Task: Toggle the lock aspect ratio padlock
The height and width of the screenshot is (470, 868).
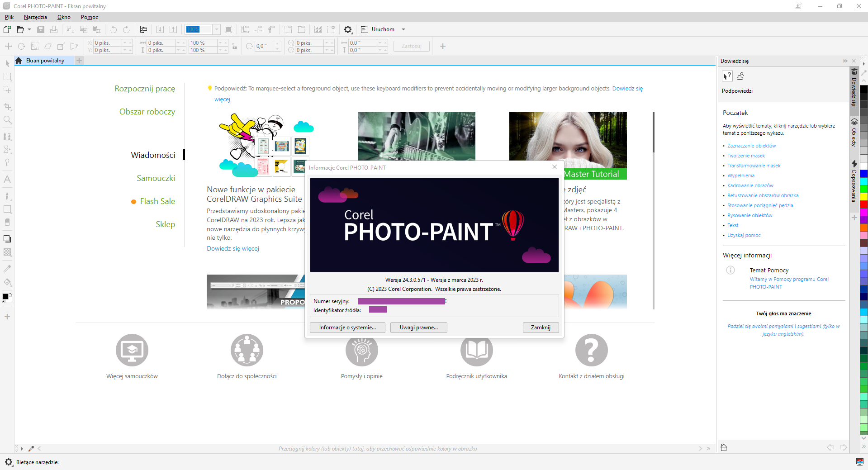Action: tap(234, 47)
